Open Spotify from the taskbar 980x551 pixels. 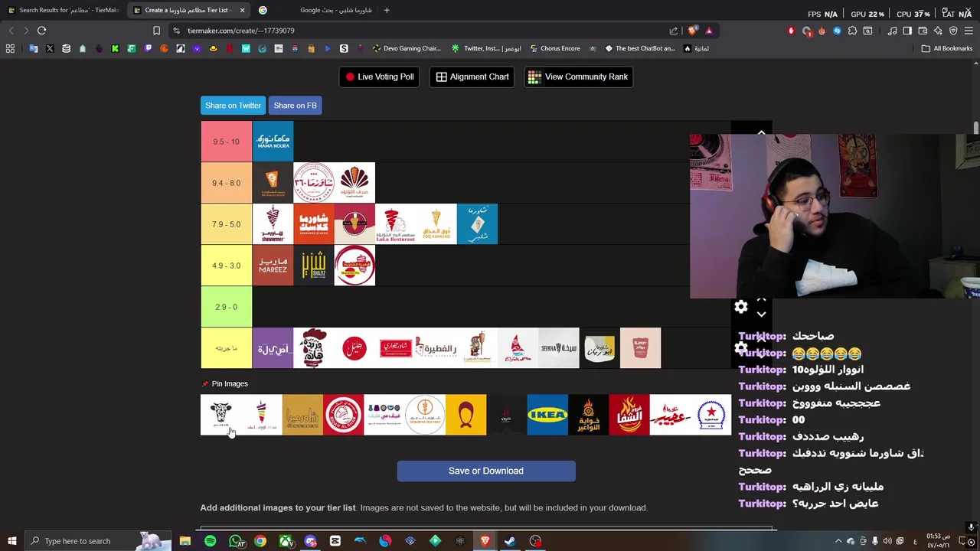coord(210,541)
